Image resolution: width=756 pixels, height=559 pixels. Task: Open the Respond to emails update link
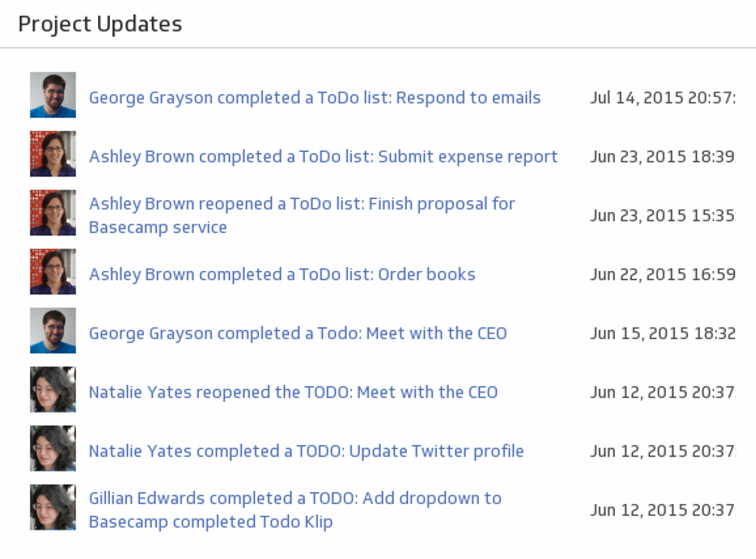(x=315, y=98)
